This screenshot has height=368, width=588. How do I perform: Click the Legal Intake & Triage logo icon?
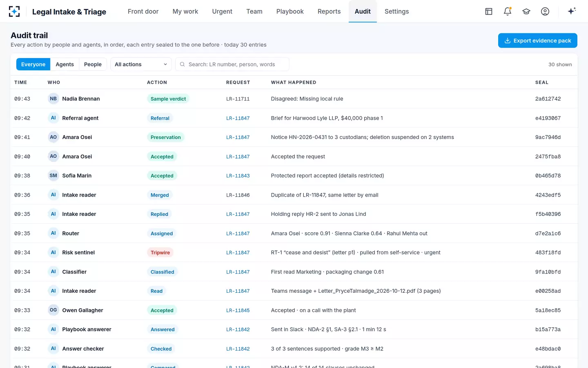point(14,11)
